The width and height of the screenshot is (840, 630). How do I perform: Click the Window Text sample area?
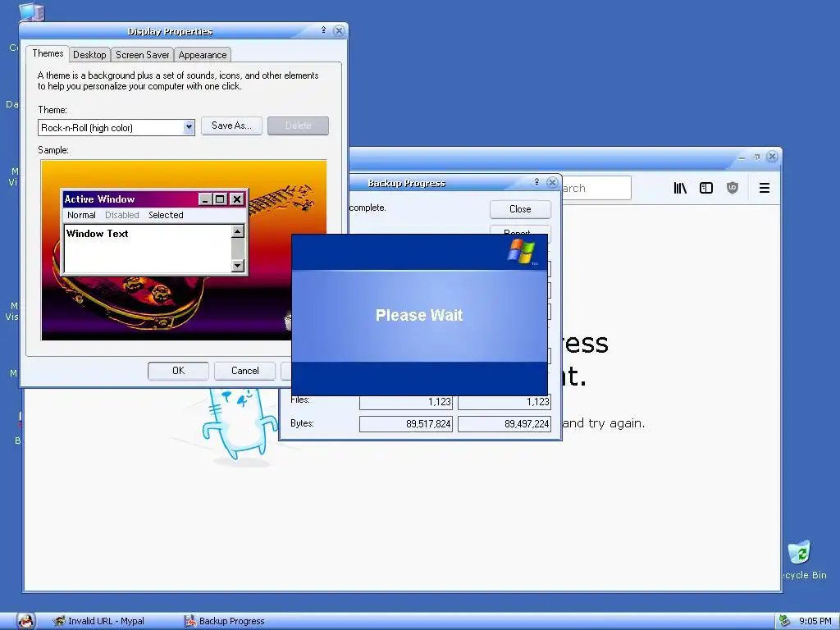pos(148,249)
